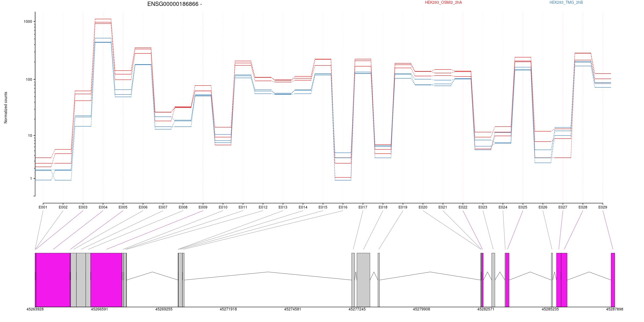The height and width of the screenshot is (322, 644).
Task: Click exon label E024
Action: [503, 207]
